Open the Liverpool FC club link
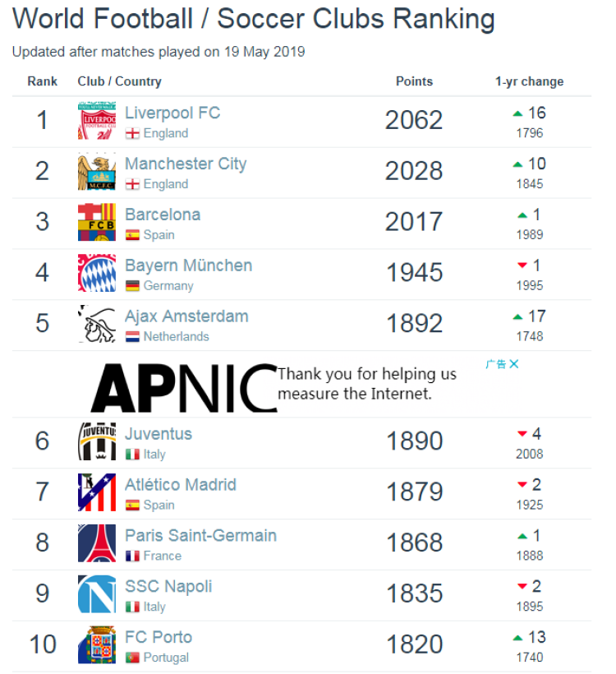 tap(172, 113)
